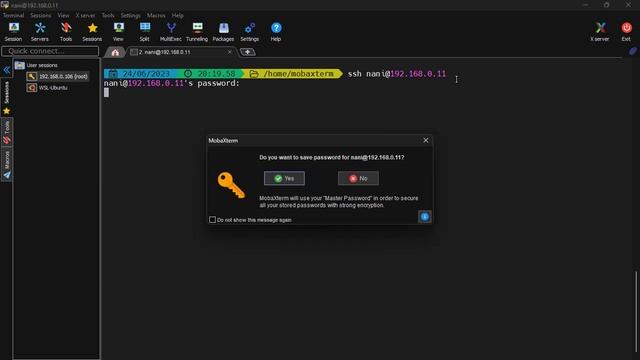Open the Help menu in menu bar
Viewport: 640px width, 360px height.
178,16
